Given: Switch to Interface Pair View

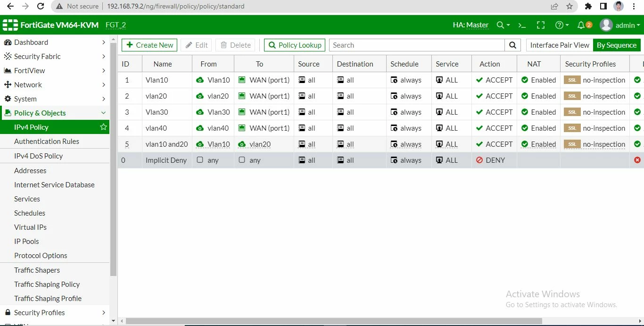Looking at the screenshot, I should [560, 45].
